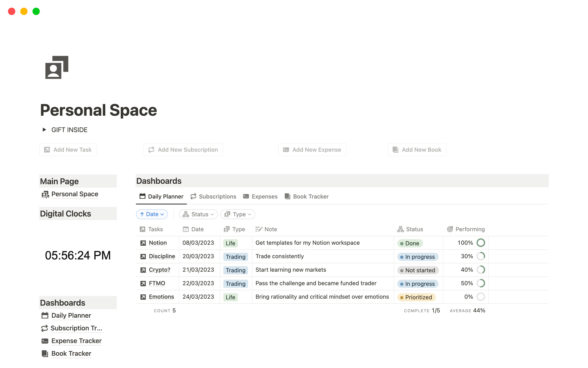588x368 pixels.
Task: Click the Done status pill on Notion row
Action: (410, 243)
